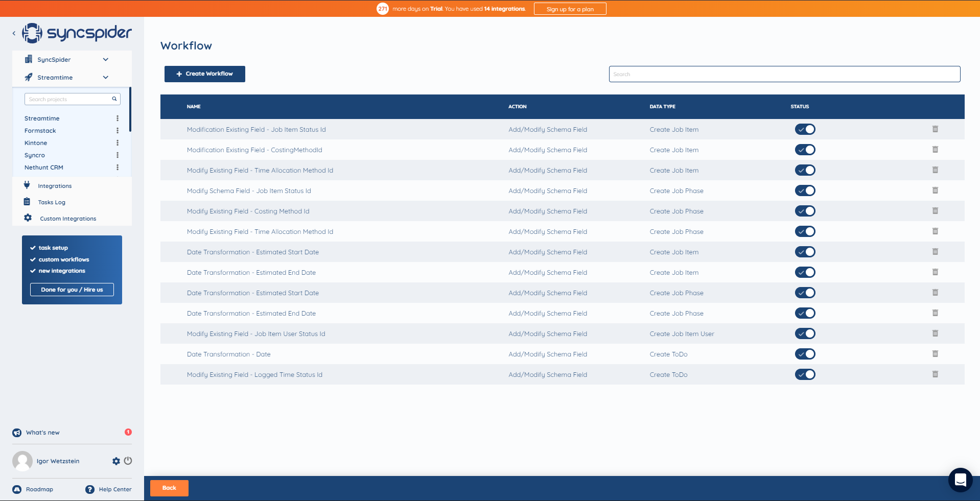Open Integrations menu item

tap(55, 186)
